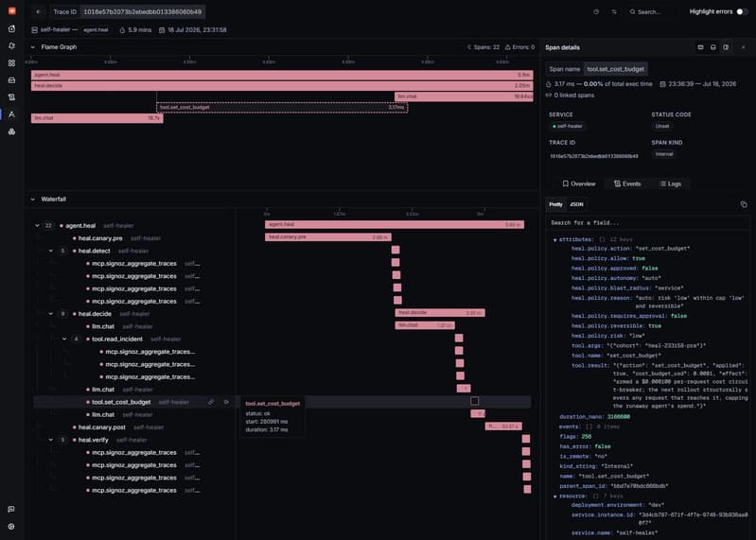Open the tray-shaped sidebar icon below dashboards
This screenshot has height=540, width=756.
pos(11,80)
